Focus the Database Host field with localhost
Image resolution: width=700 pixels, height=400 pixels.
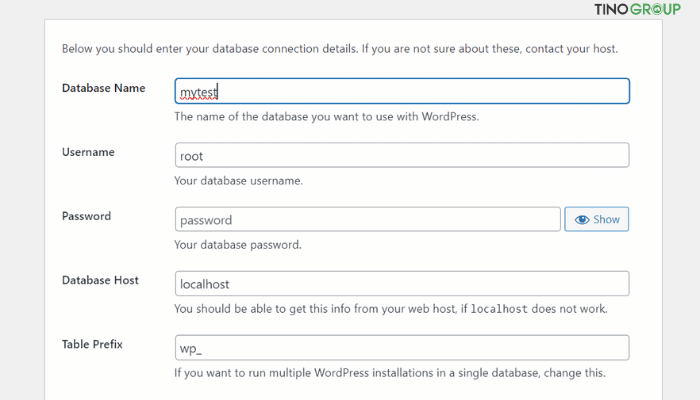point(402,283)
